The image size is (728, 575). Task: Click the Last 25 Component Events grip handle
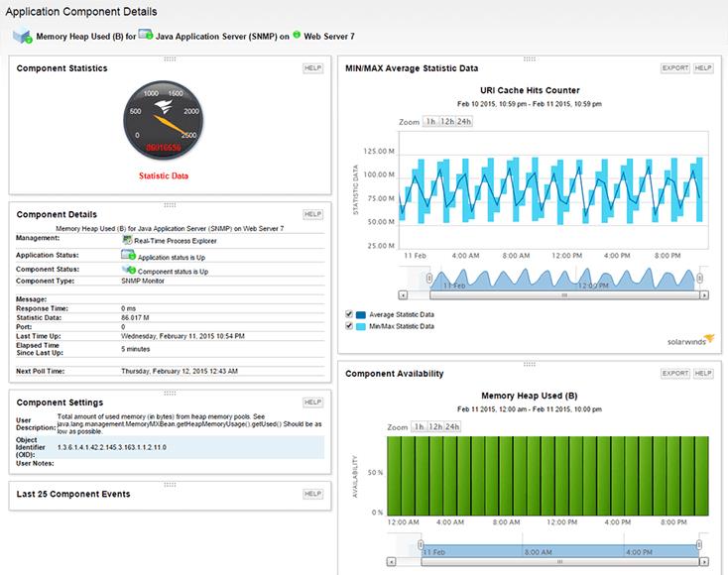tap(170, 485)
